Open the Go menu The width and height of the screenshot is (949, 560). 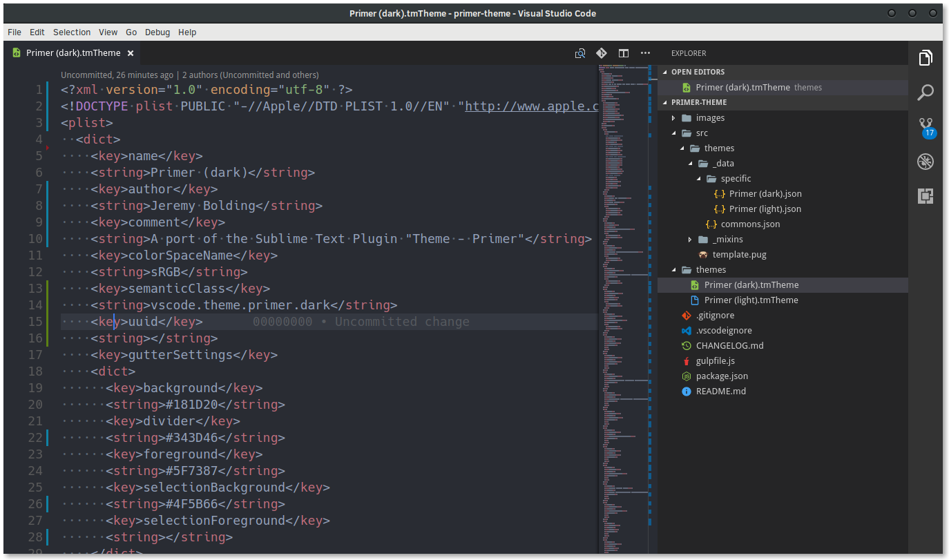click(x=131, y=32)
